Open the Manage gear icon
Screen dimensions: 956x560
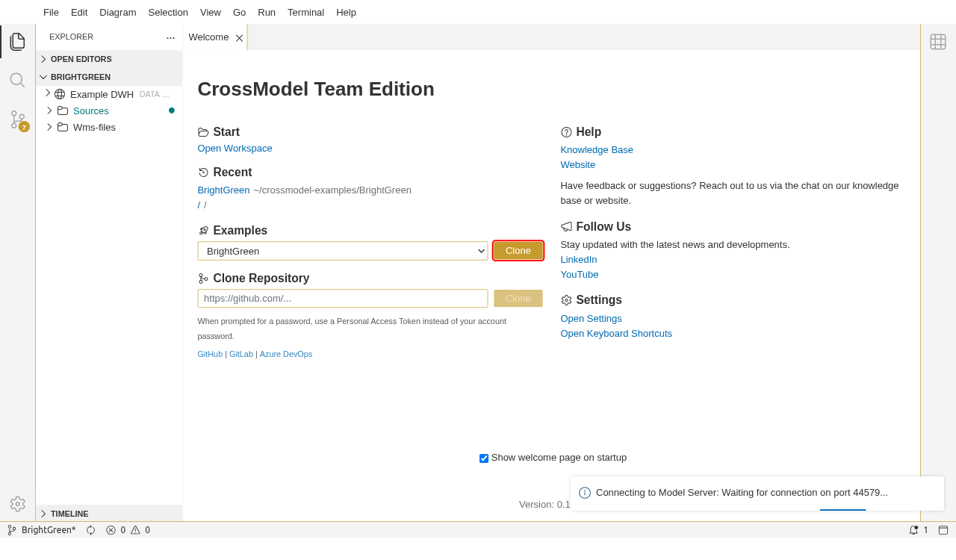[x=17, y=504]
